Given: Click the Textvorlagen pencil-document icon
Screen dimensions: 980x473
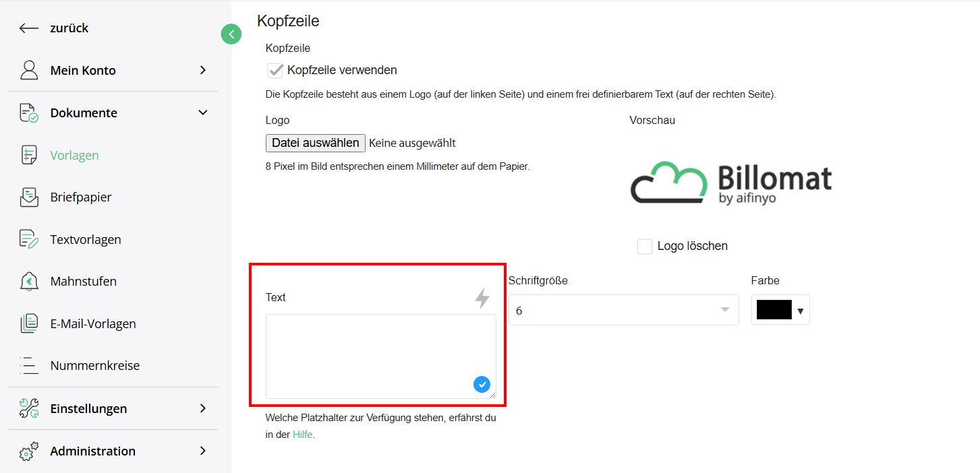Looking at the screenshot, I should [29, 239].
